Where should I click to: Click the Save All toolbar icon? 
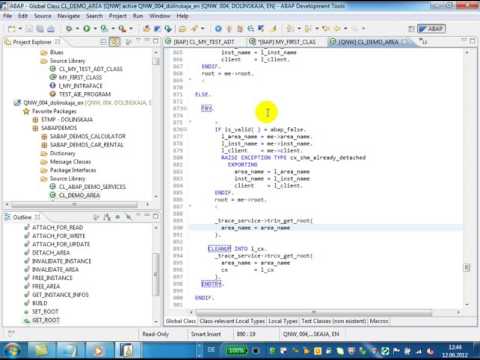click(x=40, y=29)
